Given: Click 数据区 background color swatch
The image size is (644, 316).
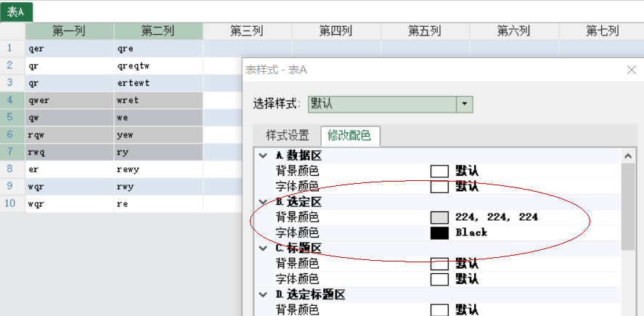Looking at the screenshot, I should tap(439, 171).
